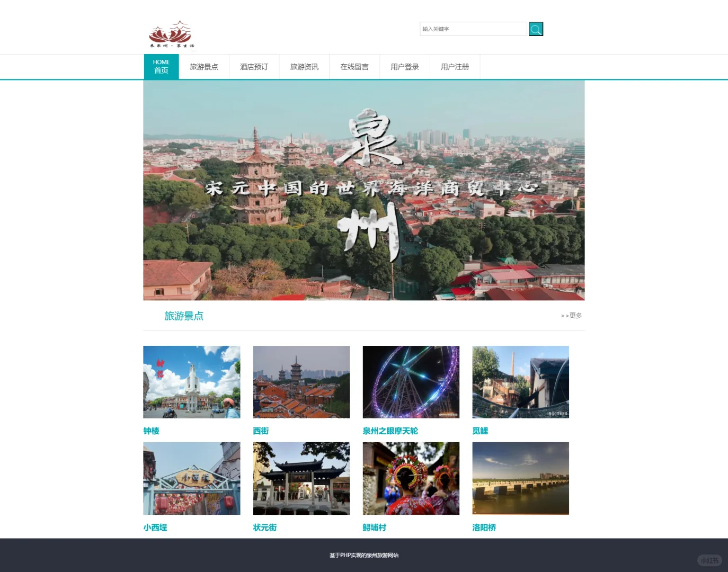Go to the 用户登录 login page
This screenshot has width=728, height=572.
click(x=404, y=66)
